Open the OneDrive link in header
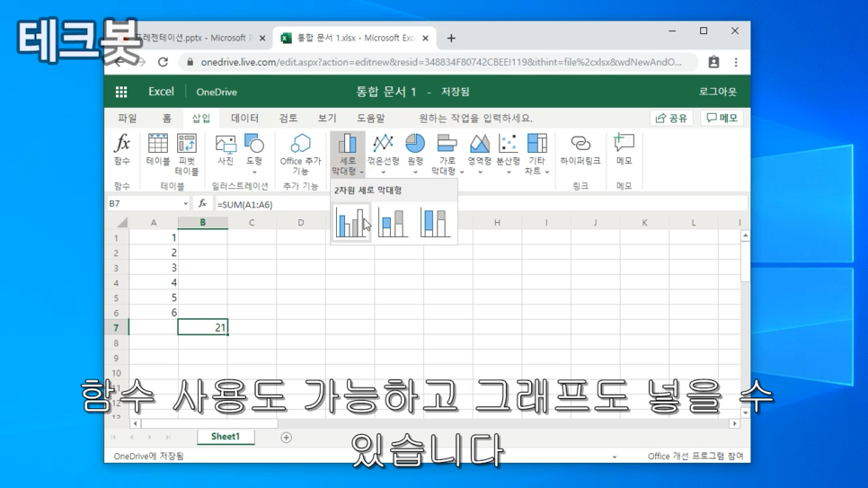 pos(217,92)
